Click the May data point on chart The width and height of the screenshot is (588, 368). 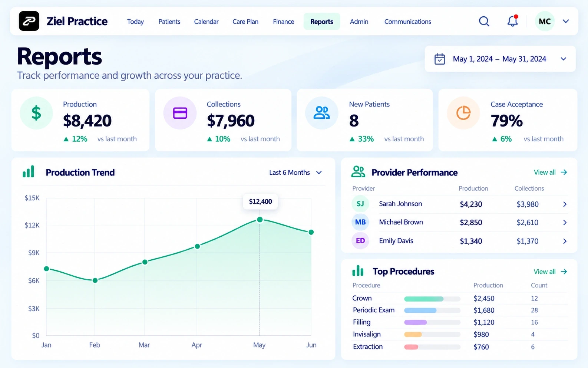260,220
